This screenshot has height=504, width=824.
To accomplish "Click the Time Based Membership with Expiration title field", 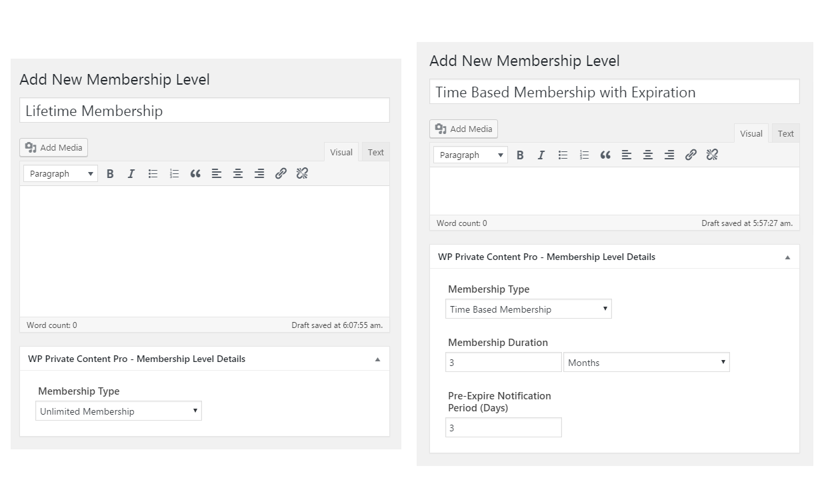I will (x=615, y=92).
